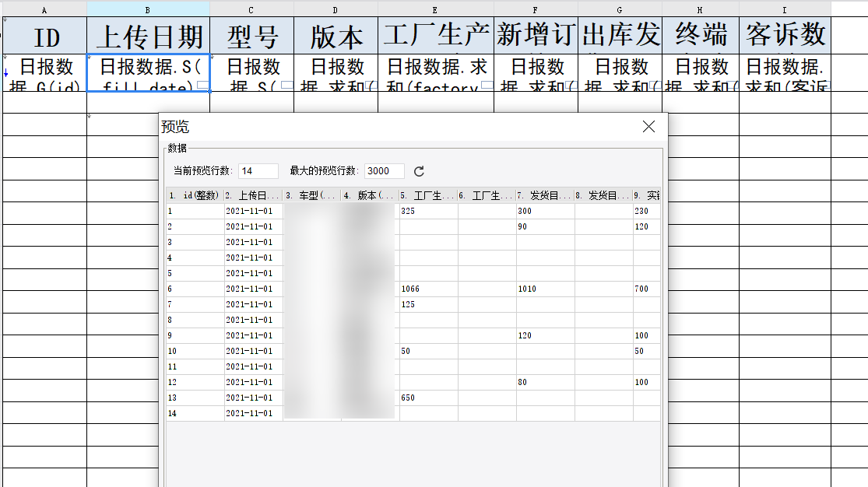Select column B header
Screen dimensions: 868x487
pos(148,9)
